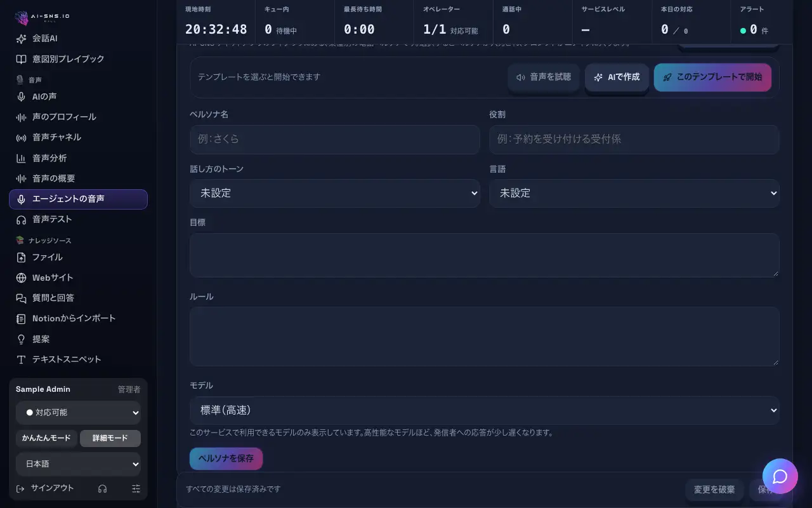Open the 話し方のトーン dropdown
Screen dimensions: 812x508
tap(335, 193)
